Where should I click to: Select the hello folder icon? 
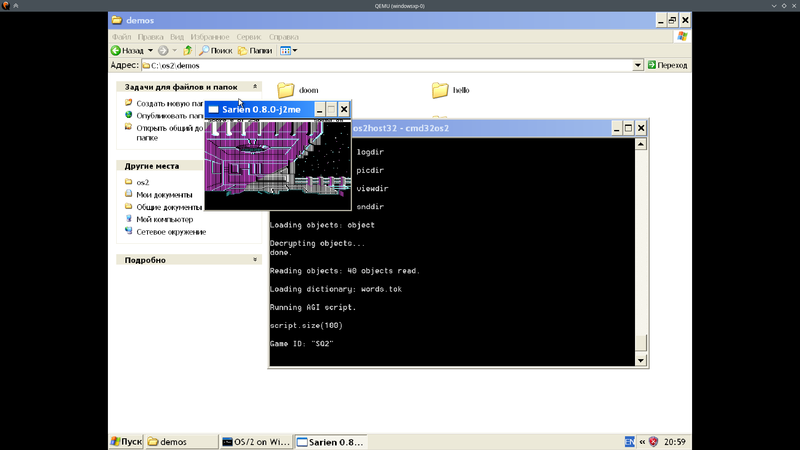(440, 90)
